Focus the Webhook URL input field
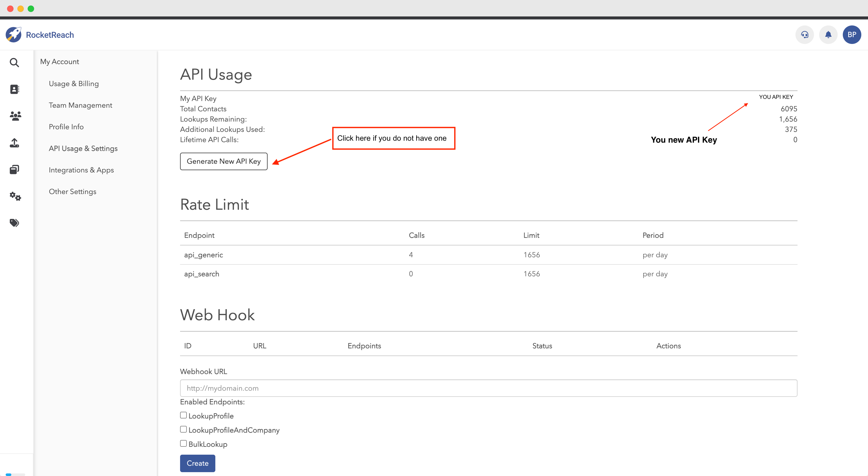 pos(488,388)
